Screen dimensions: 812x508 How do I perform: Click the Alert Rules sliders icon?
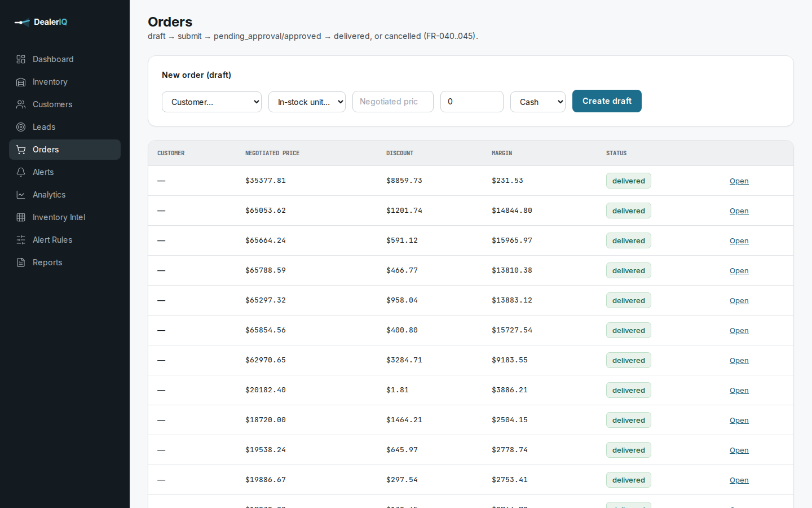pos(21,240)
